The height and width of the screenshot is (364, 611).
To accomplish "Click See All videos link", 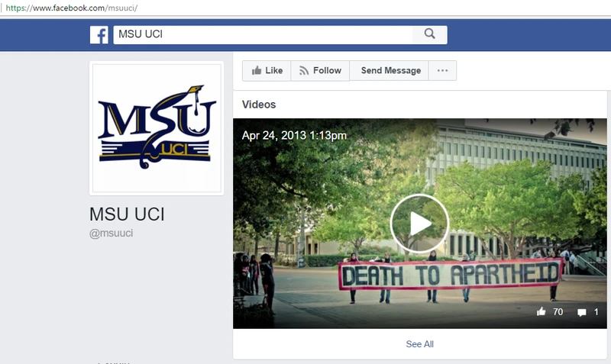I will (419, 344).
